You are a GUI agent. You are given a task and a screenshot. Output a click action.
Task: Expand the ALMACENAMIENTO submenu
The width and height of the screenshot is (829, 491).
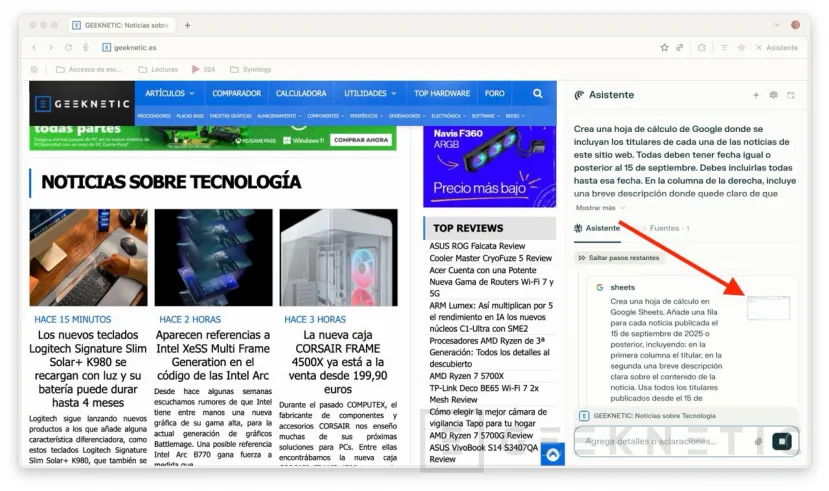(x=279, y=116)
